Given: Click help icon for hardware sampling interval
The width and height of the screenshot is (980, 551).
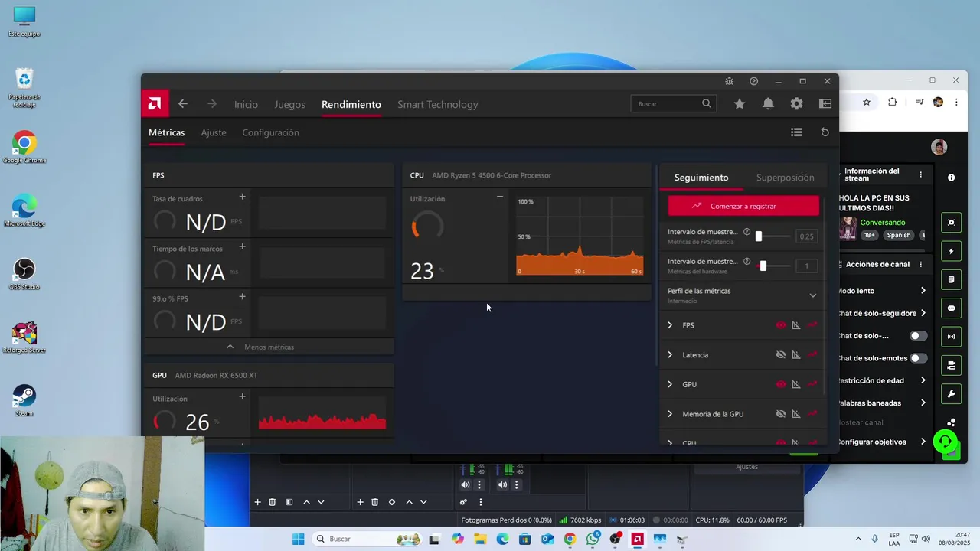Looking at the screenshot, I should click(746, 261).
